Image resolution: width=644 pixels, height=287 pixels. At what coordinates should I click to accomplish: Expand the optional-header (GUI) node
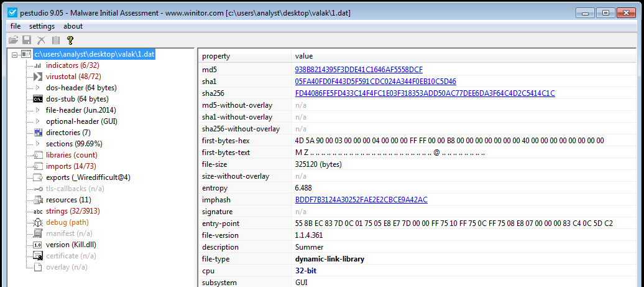[38, 121]
